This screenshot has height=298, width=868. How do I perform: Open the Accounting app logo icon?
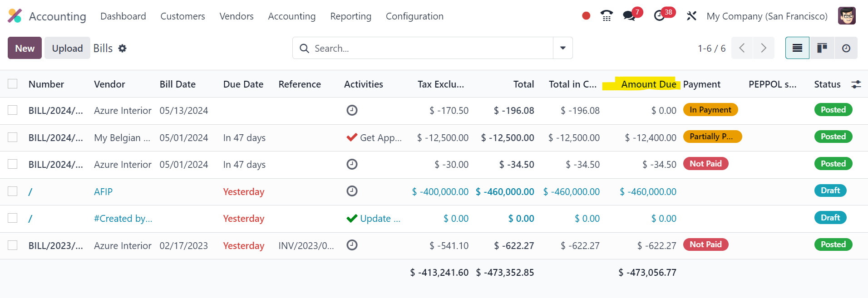[15, 16]
